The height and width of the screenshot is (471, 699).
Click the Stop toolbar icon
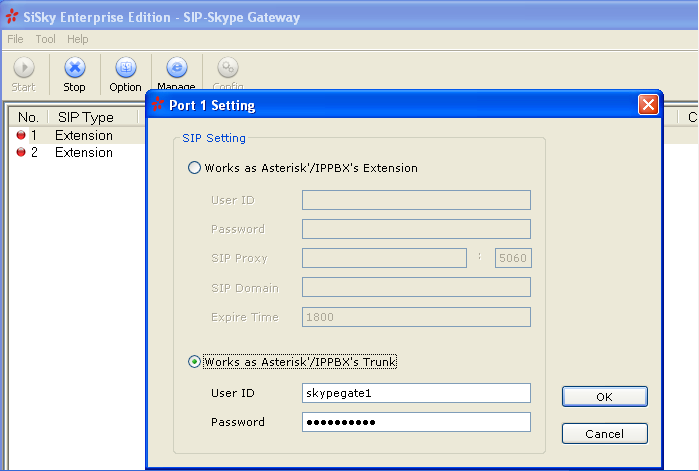click(x=75, y=68)
